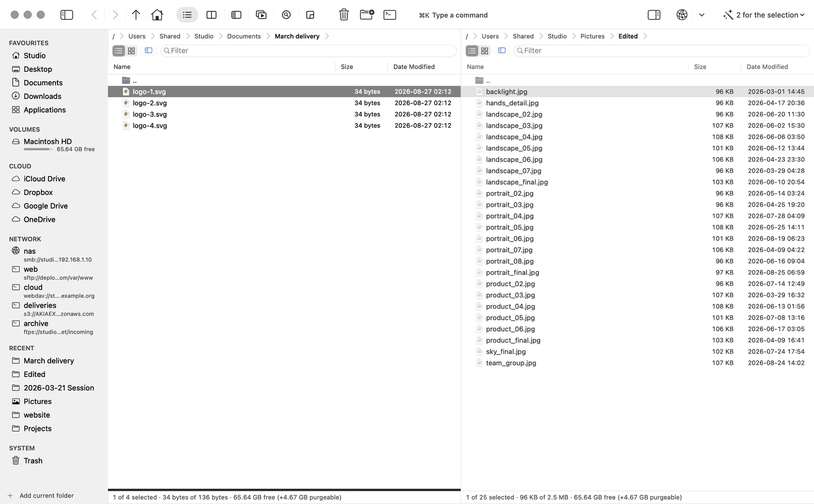Expand chevron after 'Users' in right breadcrumb
This screenshot has width=814, height=504.
(506, 36)
